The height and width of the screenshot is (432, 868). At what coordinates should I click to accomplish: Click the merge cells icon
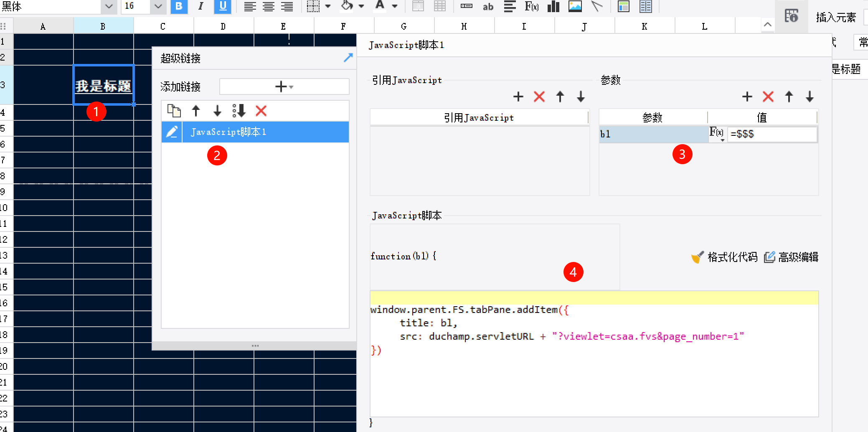pos(418,6)
